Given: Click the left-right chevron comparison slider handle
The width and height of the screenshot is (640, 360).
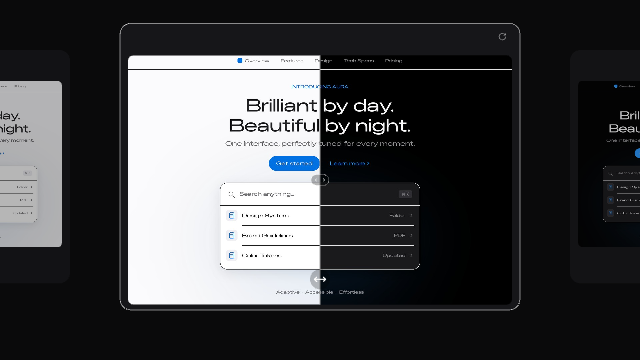Looking at the screenshot, I should tap(320, 180).
